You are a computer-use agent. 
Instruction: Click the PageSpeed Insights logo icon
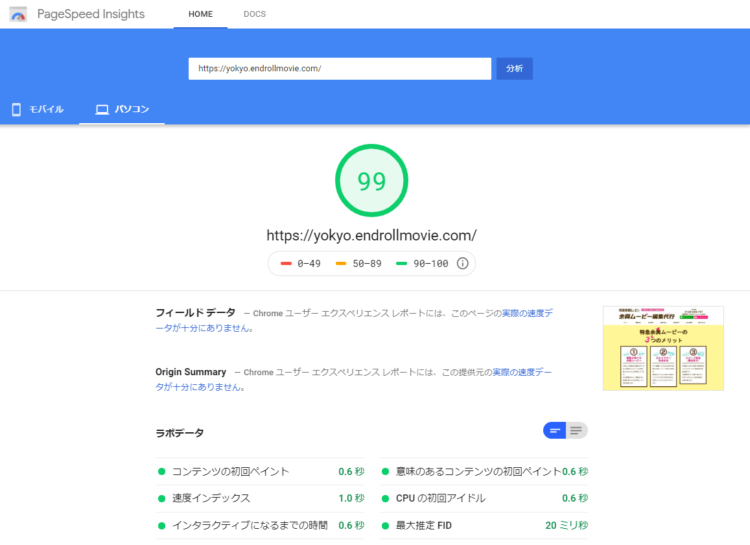pos(18,14)
